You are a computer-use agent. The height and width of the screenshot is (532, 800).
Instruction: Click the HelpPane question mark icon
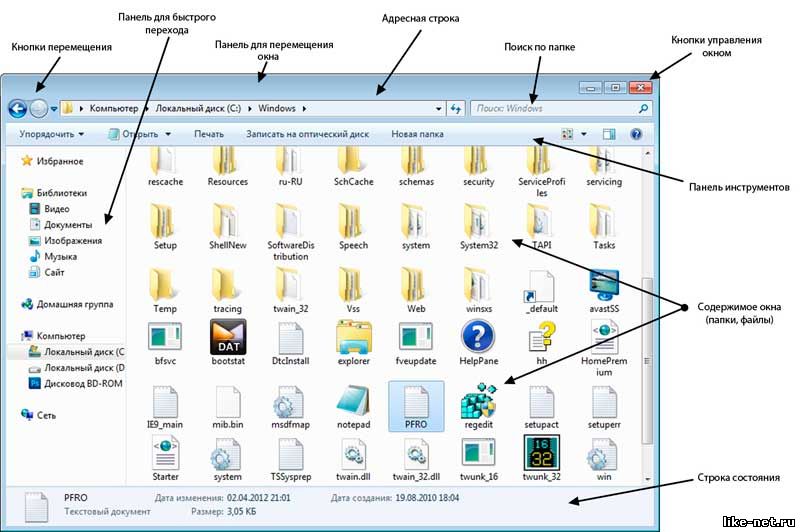point(478,338)
